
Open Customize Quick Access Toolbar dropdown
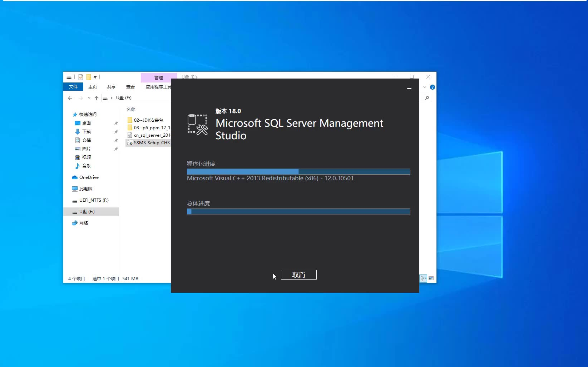click(95, 77)
